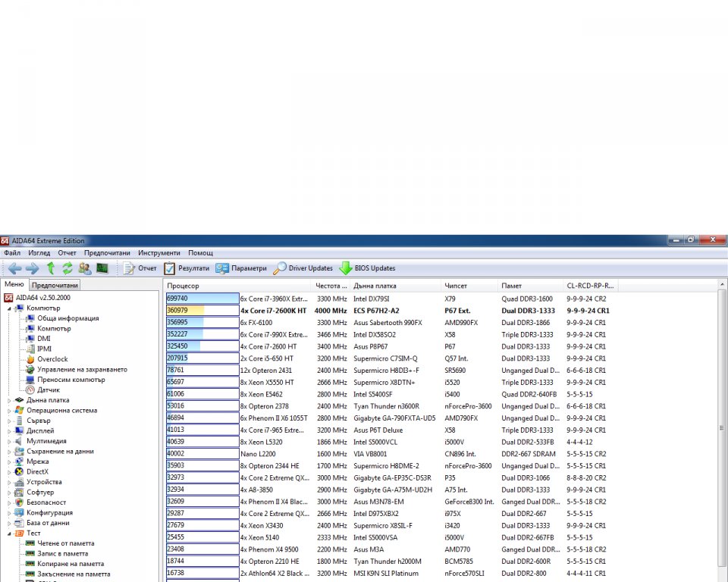Select the highlighted 360979 score bar
Viewport: 728px width, 582px height.
coord(202,311)
